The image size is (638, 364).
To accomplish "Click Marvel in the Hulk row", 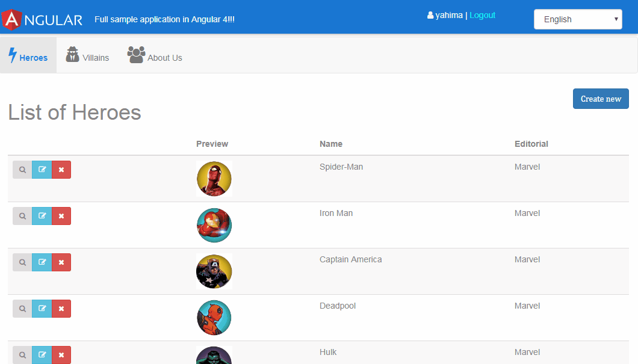I will pyautogui.click(x=527, y=352).
